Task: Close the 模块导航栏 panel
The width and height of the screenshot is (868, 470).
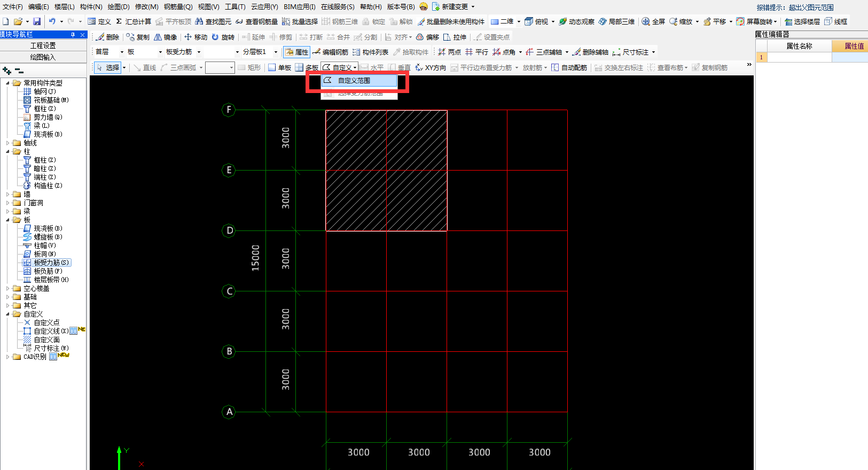Action: coord(82,34)
